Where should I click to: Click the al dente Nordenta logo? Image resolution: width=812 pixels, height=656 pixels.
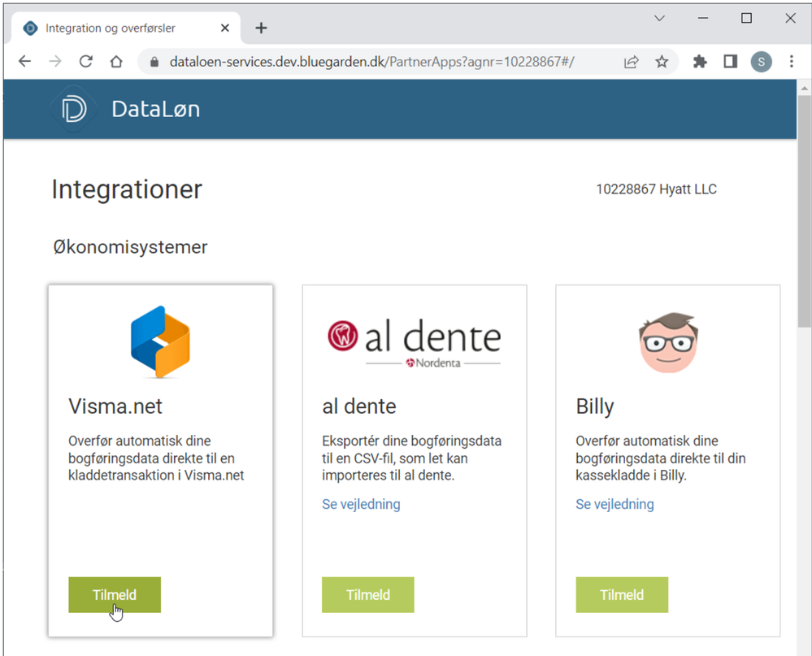pos(415,342)
